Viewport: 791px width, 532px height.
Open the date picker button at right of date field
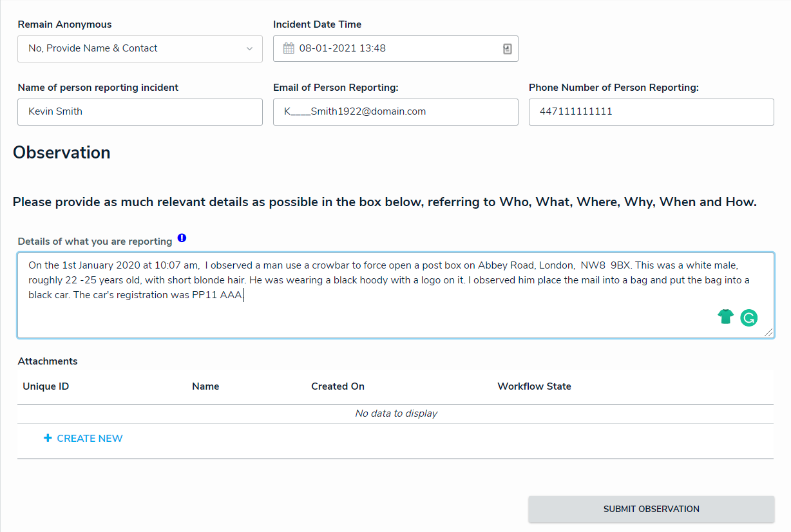(x=507, y=49)
